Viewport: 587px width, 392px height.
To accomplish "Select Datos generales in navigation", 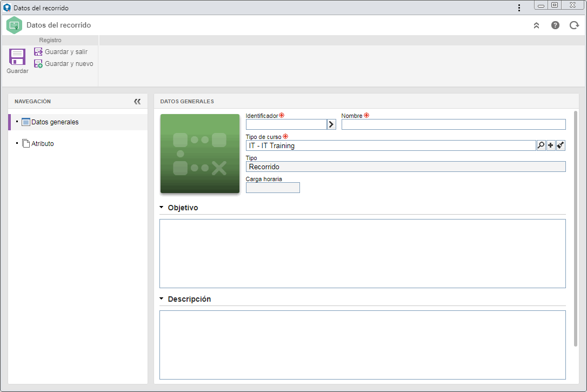I will (x=78, y=122).
